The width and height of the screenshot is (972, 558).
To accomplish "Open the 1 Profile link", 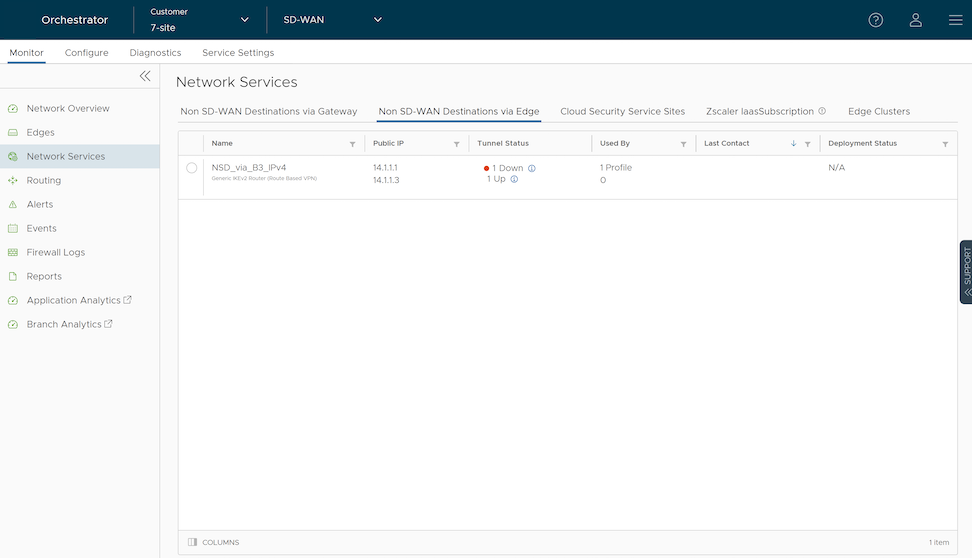I will click(x=616, y=168).
